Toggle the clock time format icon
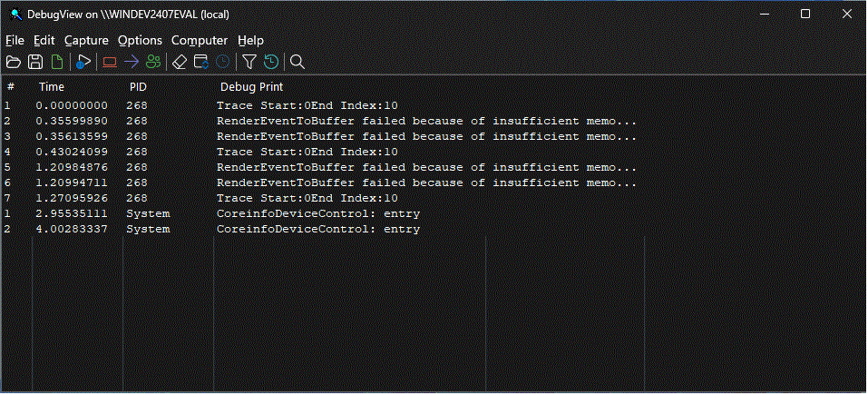The width and height of the screenshot is (868, 395). (x=223, y=62)
